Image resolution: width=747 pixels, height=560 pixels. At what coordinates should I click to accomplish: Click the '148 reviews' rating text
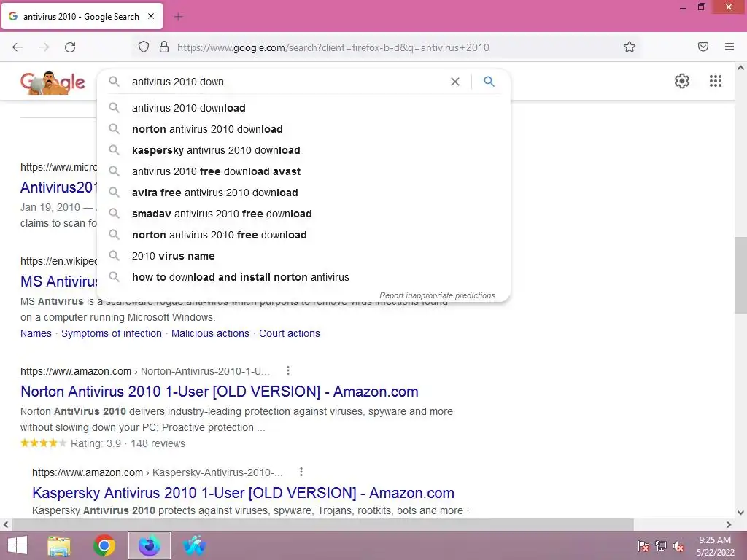click(158, 443)
